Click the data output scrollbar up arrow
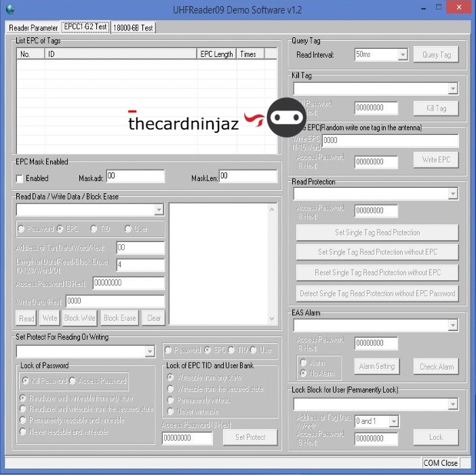The image size is (476, 476). pyautogui.click(x=273, y=209)
